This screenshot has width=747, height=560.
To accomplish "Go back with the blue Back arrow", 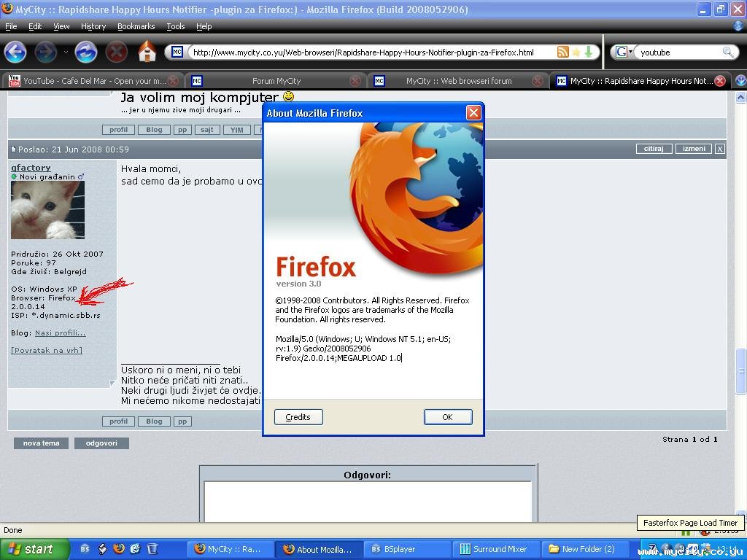I will pyautogui.click(x=15, y=52).
